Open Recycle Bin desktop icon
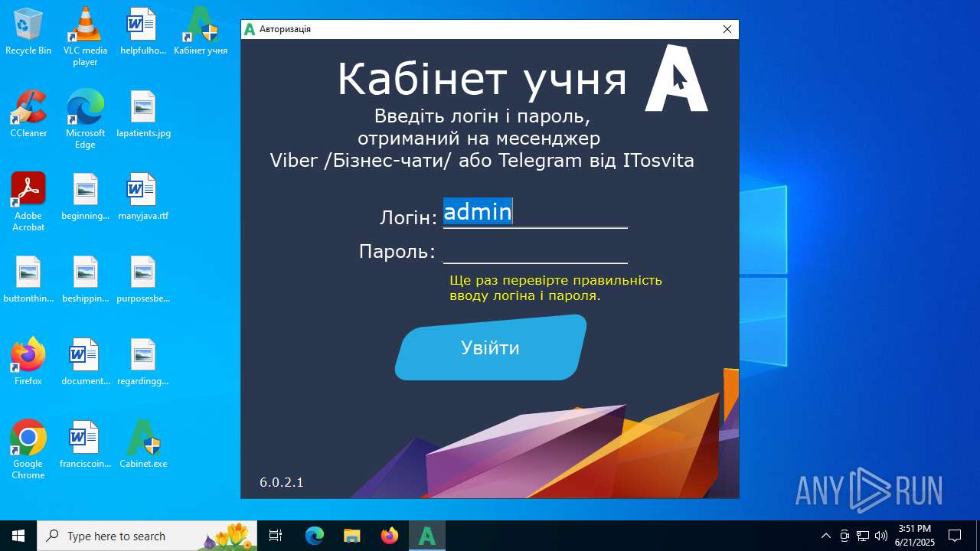This screenshot has height=551, width=980. (x=28, y=31)
